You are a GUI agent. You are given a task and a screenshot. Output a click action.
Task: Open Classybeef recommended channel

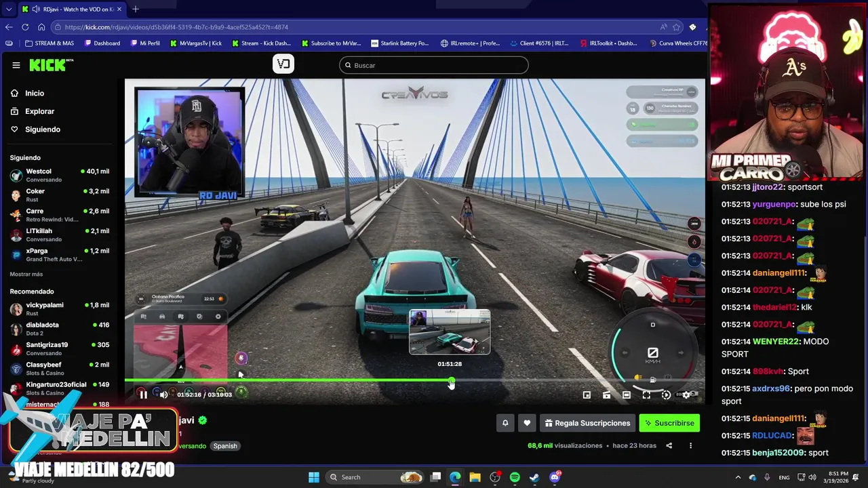coord(60,369)
